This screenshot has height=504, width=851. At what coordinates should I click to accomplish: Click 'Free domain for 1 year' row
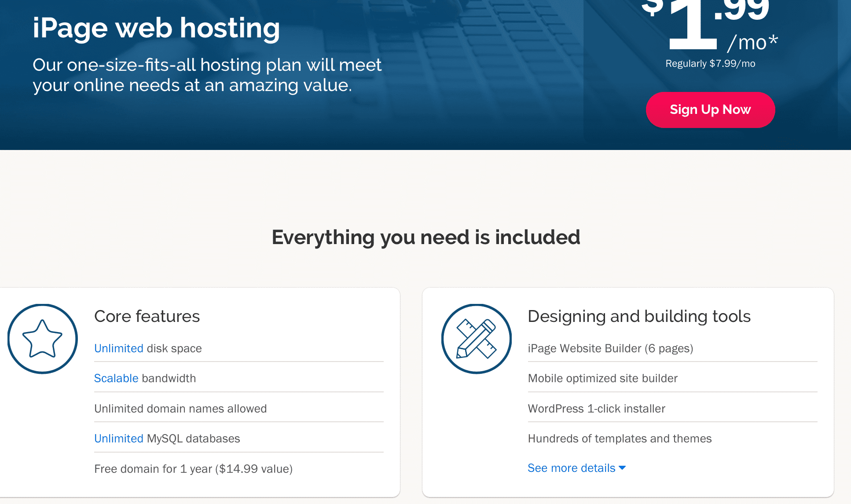coord(239,469)
